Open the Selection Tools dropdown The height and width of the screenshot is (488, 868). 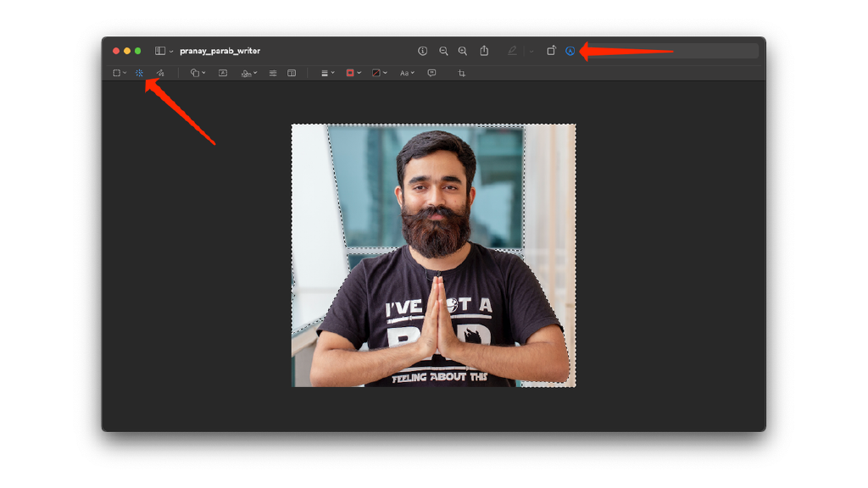[120, 73]
